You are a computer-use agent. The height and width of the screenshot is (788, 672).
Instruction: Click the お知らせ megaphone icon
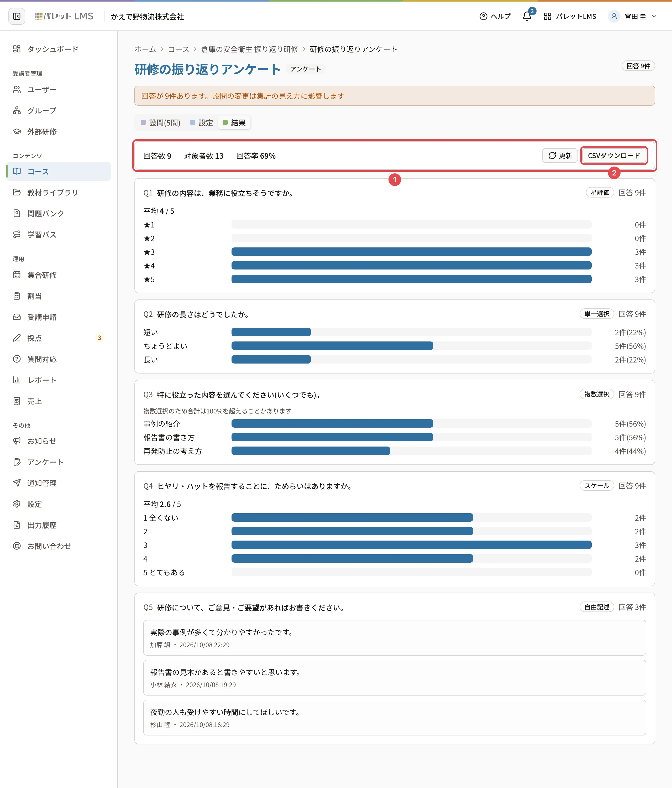(x=17, y=441)
